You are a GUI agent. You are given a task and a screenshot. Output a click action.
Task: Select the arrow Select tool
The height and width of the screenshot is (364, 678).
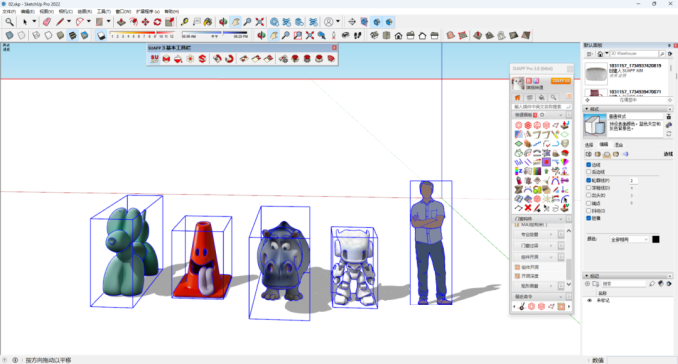click(x=25, y=22)
